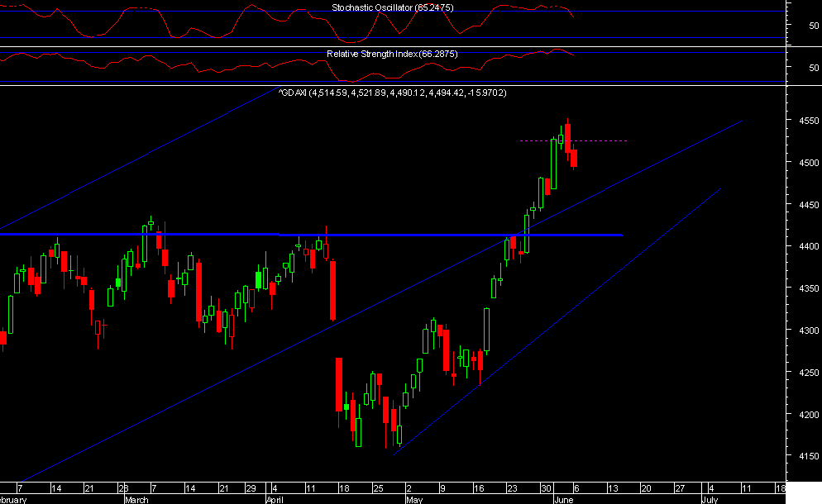Click the Stochastic Oscillator panel title
This screenshot has width=822, height=504.
pos(391,7)
